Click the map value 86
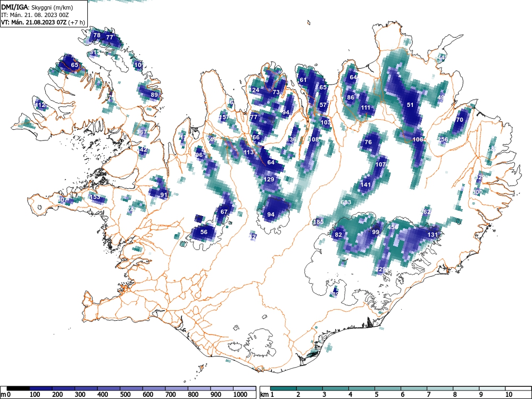532x399 pixels. [x=351, y=97]
